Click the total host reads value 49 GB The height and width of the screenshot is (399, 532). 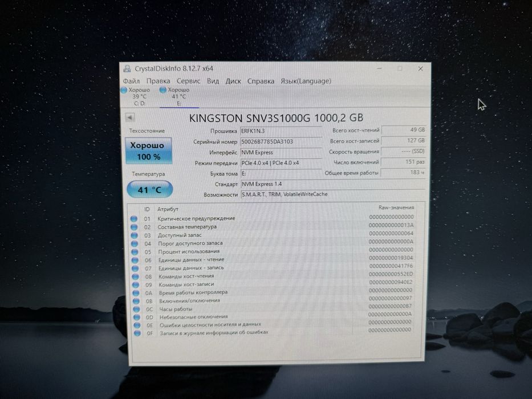pos(403,130)
